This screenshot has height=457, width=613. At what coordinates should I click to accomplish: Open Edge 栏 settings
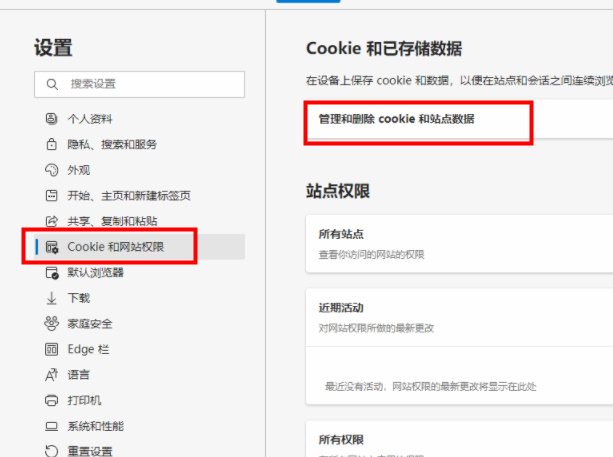(88, 349)
